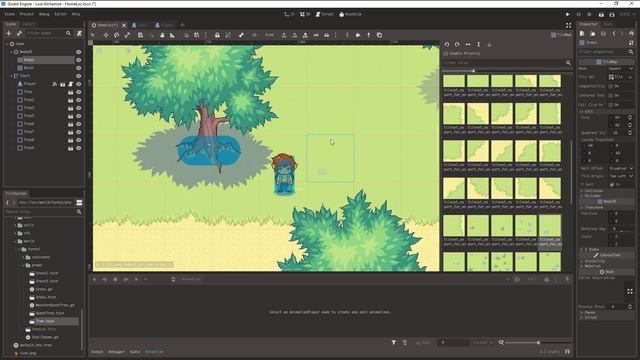Viewport: 640px width, 360px height.
Task: Toggle visibility of the Node2D node
Action: [78, 52]
